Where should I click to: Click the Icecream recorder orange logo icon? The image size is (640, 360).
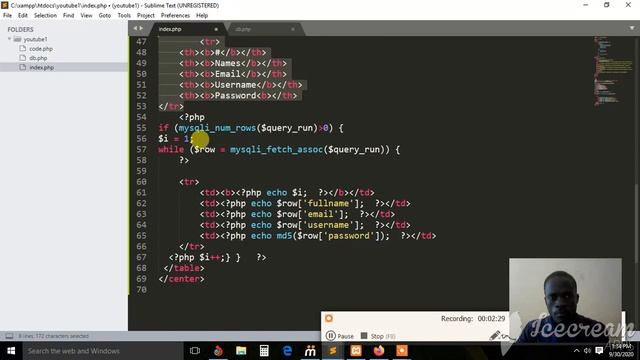click(329, 318)
